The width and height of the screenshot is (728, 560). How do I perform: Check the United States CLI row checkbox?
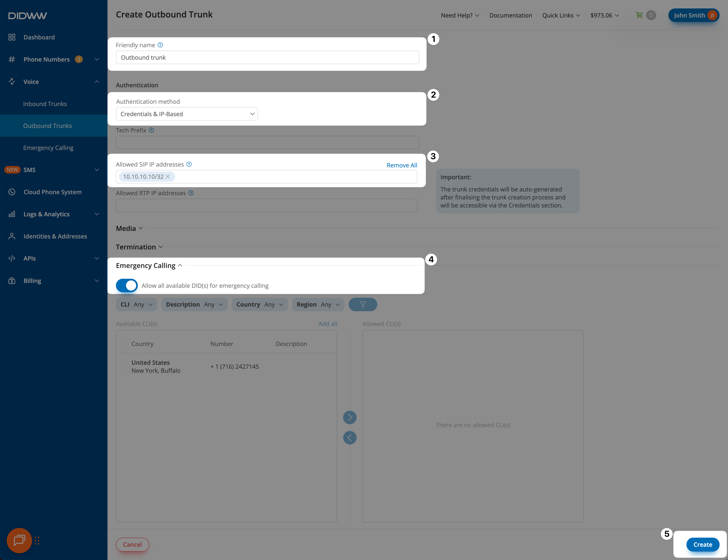[x=124, y=366]
